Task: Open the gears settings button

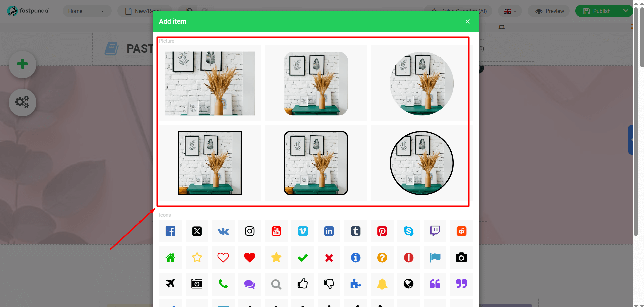Action: [23, 102]
